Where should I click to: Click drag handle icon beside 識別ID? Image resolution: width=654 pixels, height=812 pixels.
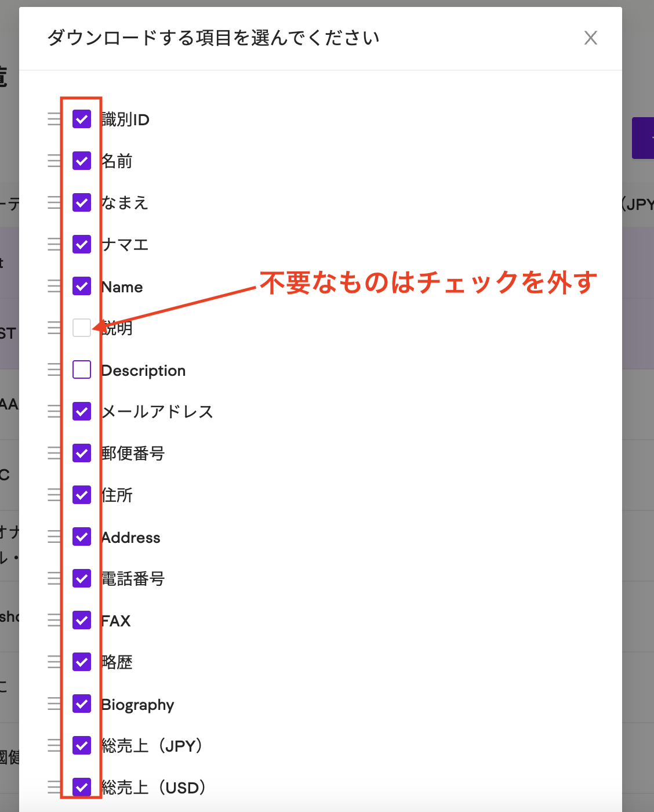[54, 119]
